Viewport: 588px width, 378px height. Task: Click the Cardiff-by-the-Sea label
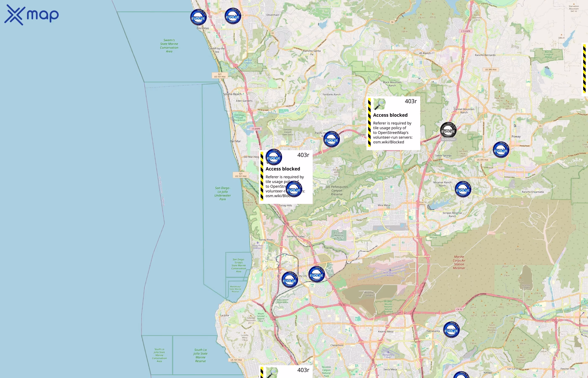[x=217, y=50]
